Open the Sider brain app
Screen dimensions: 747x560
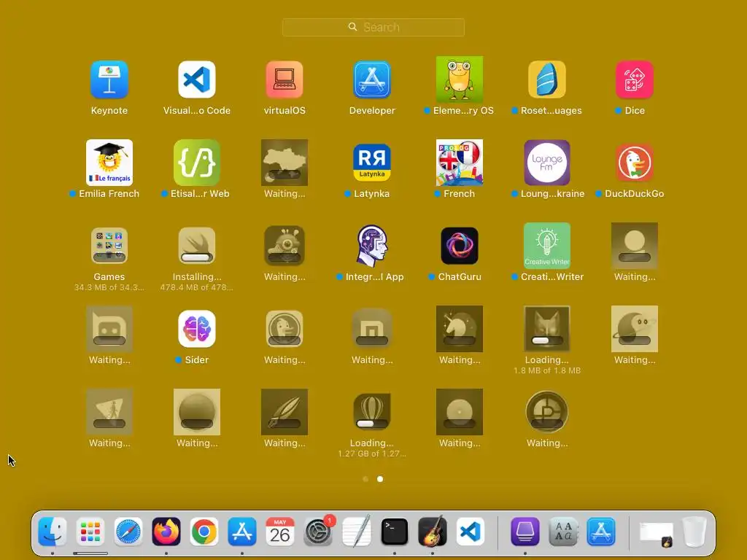pyautogui.click(x=197, y=329)
